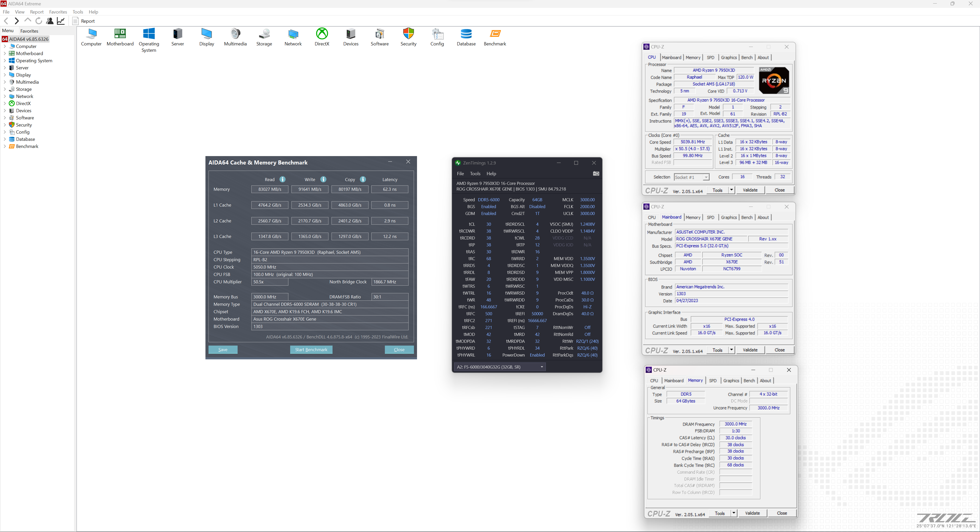Expand the Security tree node
Viewport: 980px width, 532px height.
(5, 125)
